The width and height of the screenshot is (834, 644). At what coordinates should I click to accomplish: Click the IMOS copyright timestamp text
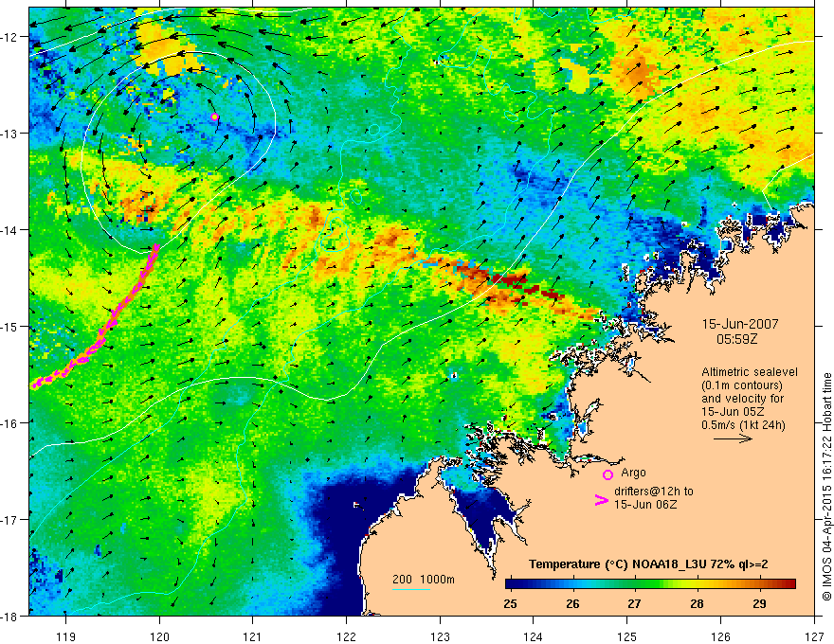coord(826,487)
